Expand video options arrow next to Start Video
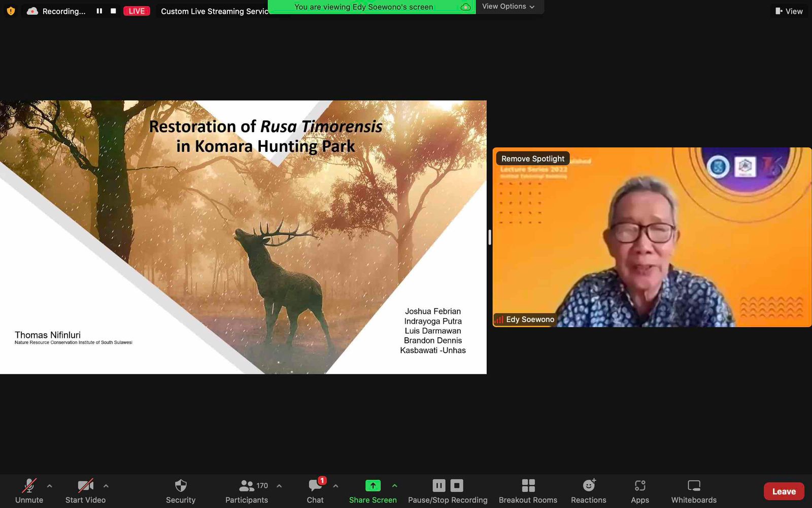812x508 pixels. 106,486
